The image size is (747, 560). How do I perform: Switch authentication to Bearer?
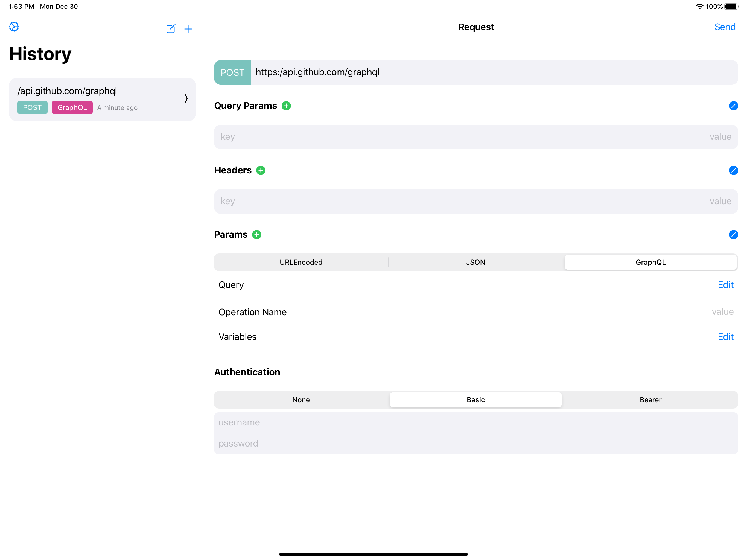click(x=650, y=399)
